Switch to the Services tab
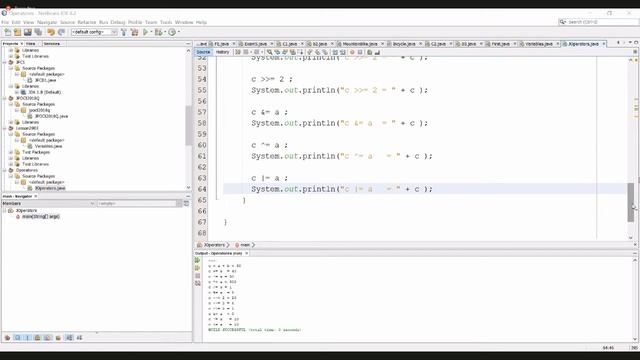Viewport: 640px width, 360px height. point(52,44)
